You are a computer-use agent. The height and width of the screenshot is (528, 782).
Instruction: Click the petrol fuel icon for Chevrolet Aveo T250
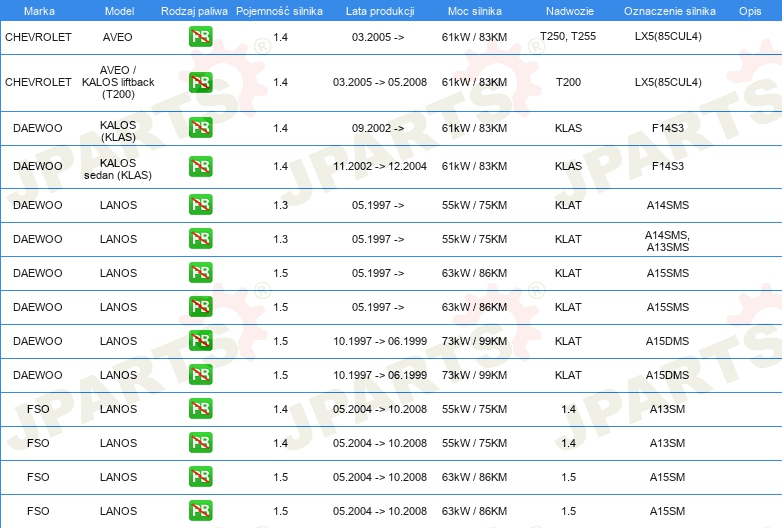point(200,37)
